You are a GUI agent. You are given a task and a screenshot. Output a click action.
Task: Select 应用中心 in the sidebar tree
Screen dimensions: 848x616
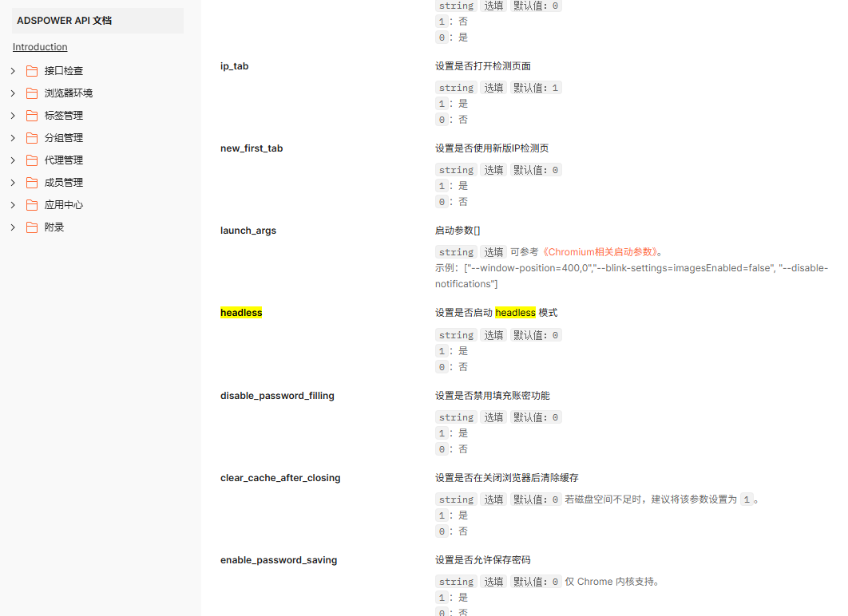click(64, 205)
